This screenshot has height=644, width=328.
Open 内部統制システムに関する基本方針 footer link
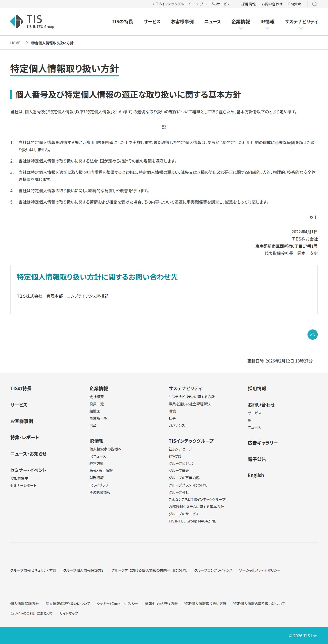[x=196, y=507]
